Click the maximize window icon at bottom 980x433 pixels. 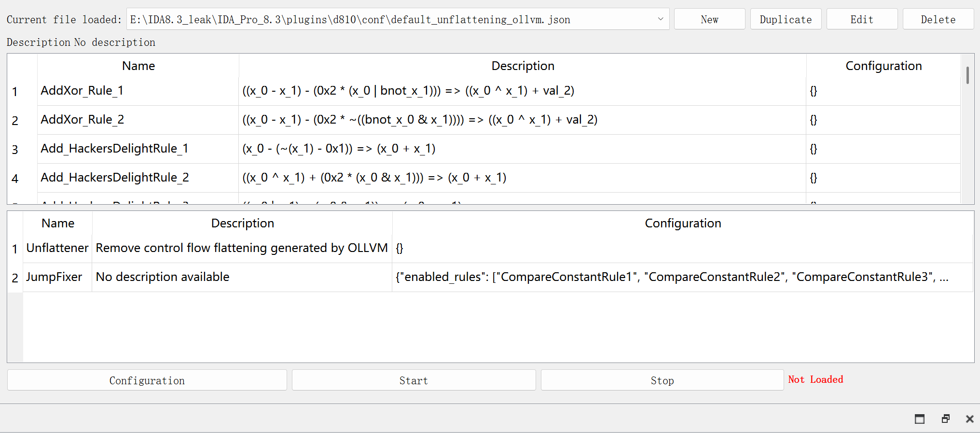tap(920, 419)
